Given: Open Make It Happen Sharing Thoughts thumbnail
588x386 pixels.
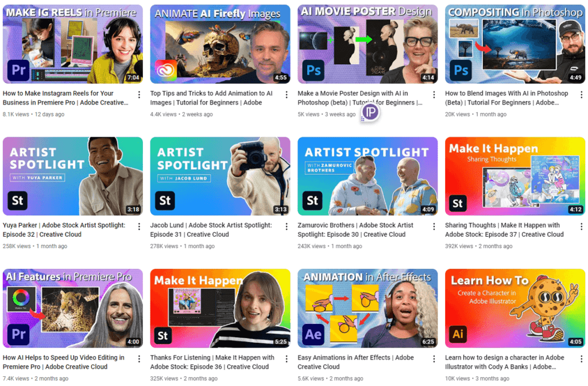Looking at the screenshot, I should (x=515, y=176).
